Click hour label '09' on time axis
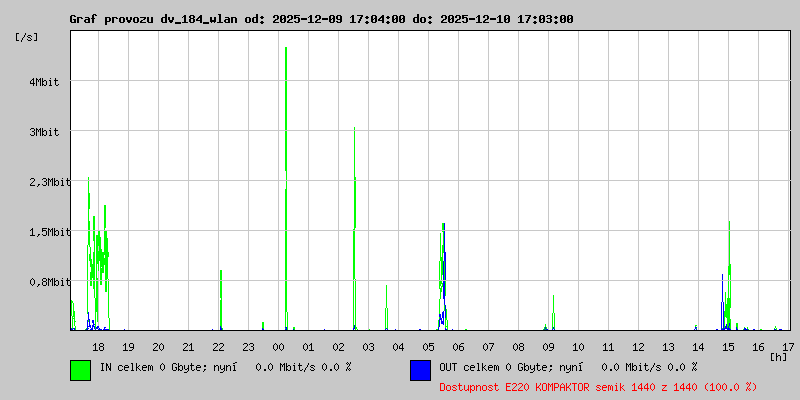The image size is (800, 400). [548, 347]
